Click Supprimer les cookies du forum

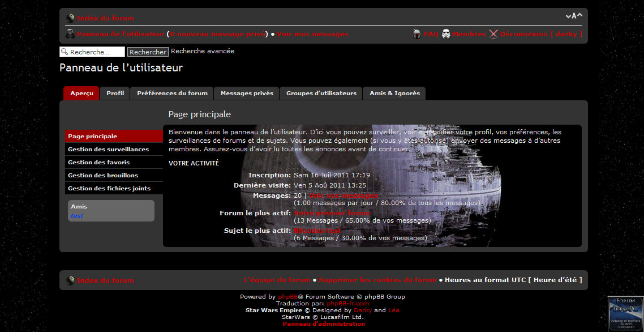(377, 280)
